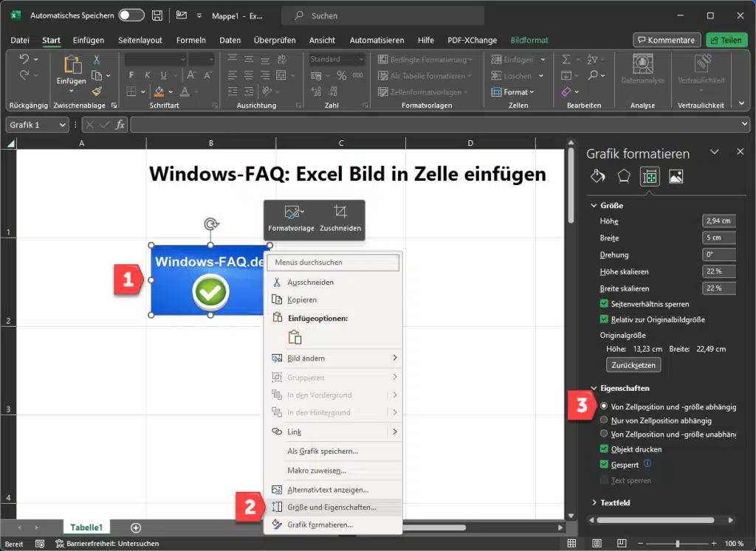Click Zuschneiden crop tool in mini toolbar
Image resolution: width=756 pixels, height=551 pixels.
340,219
